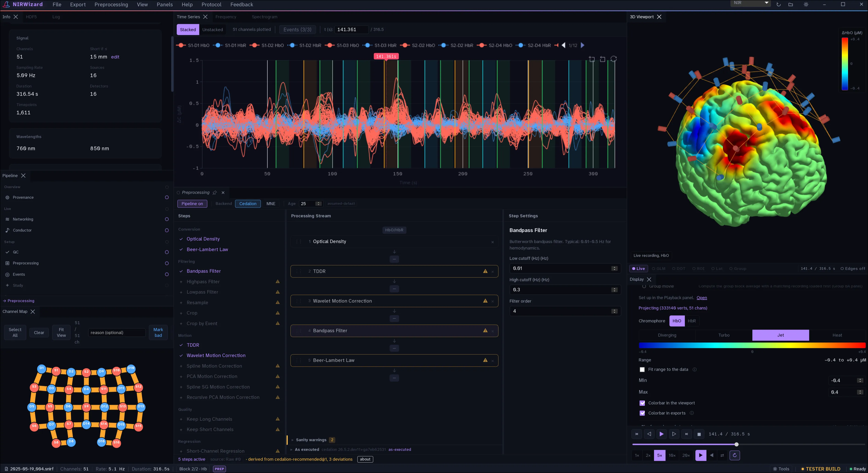Adjust the Min range stepper
This screenshot has height=473, width=868.
click(860, 380)
